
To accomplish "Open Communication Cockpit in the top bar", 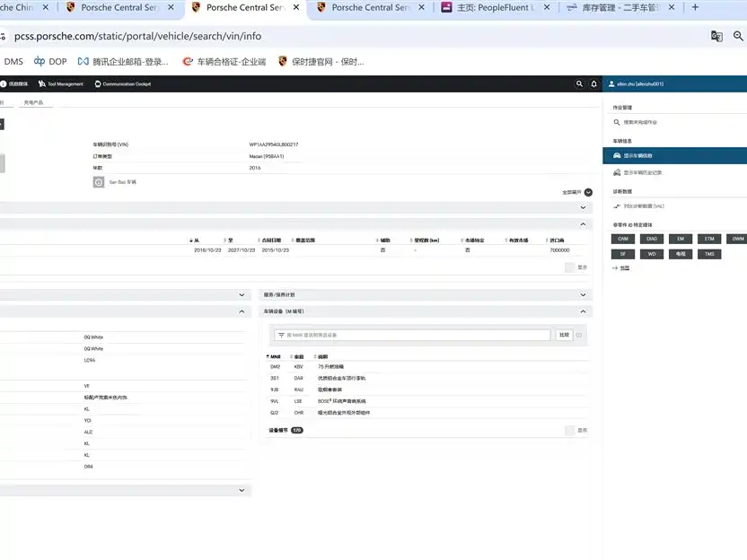I will point(123,83).
